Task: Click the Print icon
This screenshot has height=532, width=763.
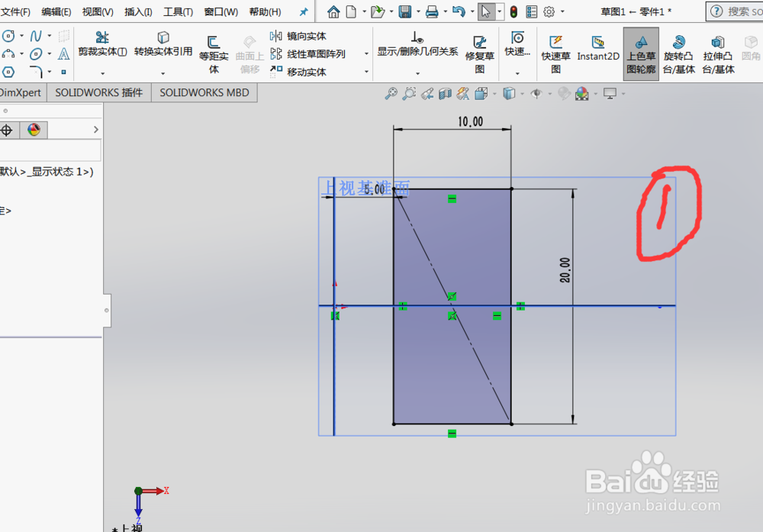Action: point(432,11)
